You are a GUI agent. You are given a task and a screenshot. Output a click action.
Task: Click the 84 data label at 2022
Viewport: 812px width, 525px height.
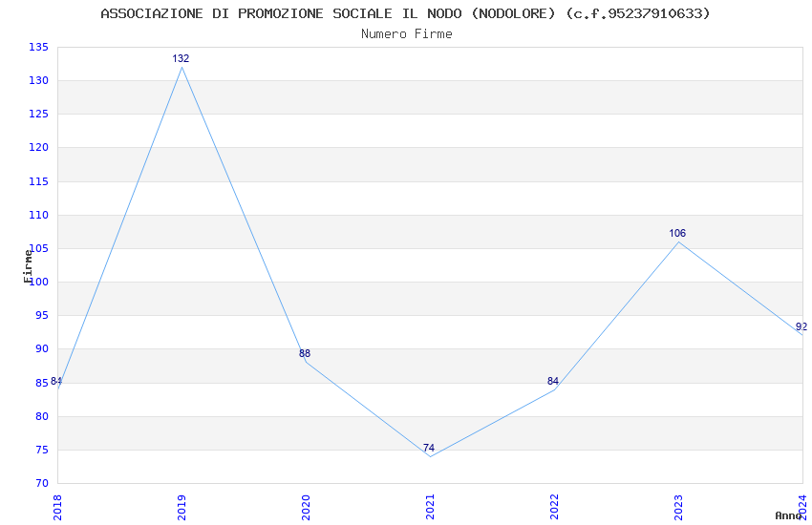pos(553,381)
